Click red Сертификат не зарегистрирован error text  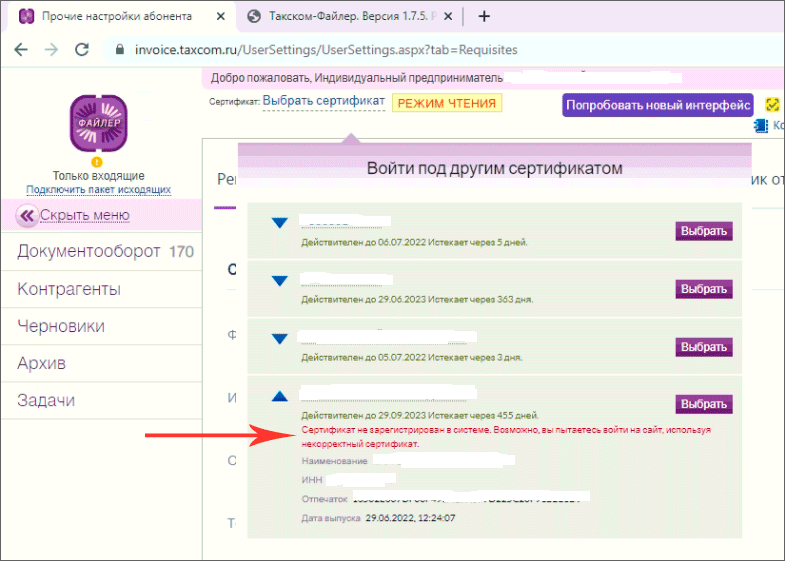click(x=506, y=437)
